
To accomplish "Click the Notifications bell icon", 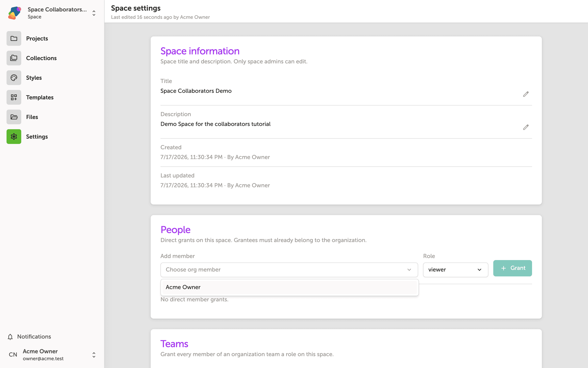I will (x=10, y=337).
